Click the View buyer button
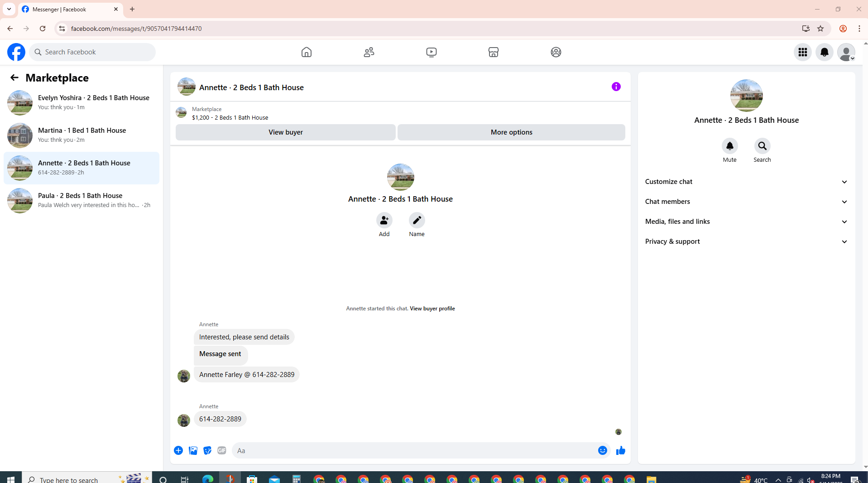This screenshot has height=483, width=868. click(286, 132)
